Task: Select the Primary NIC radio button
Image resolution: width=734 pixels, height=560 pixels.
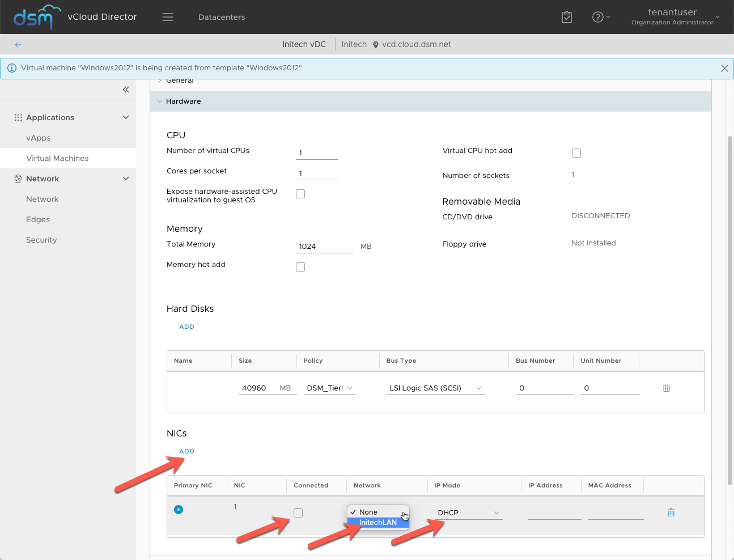Action: click(x=179, y=510)
